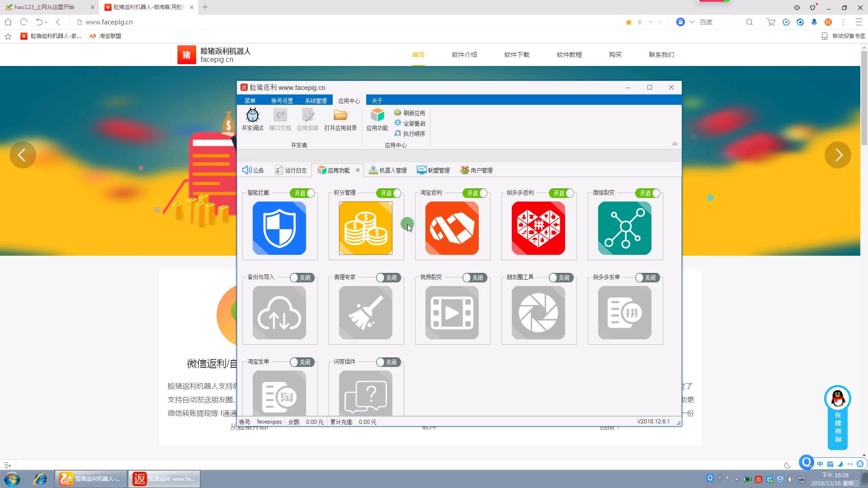This screenshot has width=868, height=488.
Task: Close the 应用功能 tab
Action: 358,170
